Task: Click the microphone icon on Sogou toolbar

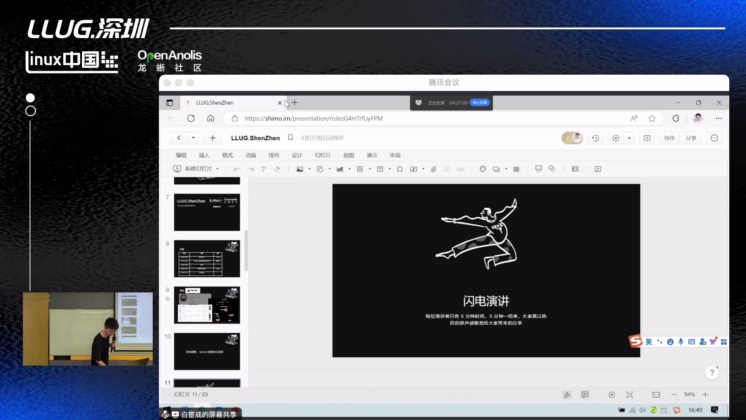Action: (x=681, y=342)
